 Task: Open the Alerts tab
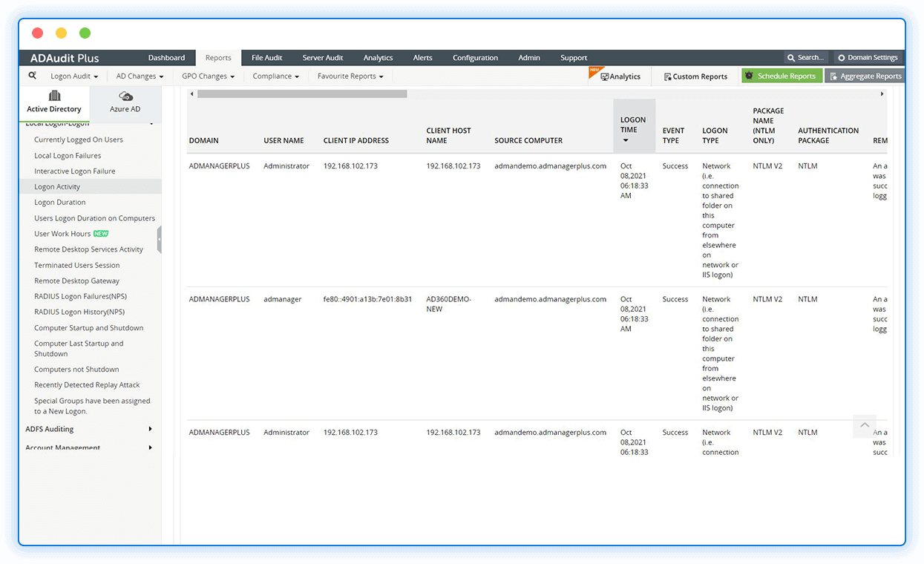(422, 58)
